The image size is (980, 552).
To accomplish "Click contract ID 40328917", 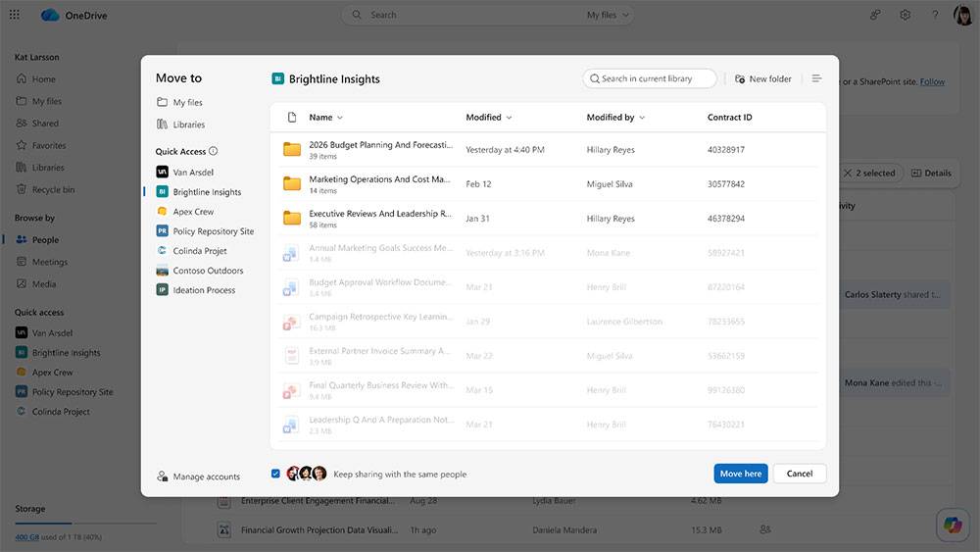I will (725, 149).
